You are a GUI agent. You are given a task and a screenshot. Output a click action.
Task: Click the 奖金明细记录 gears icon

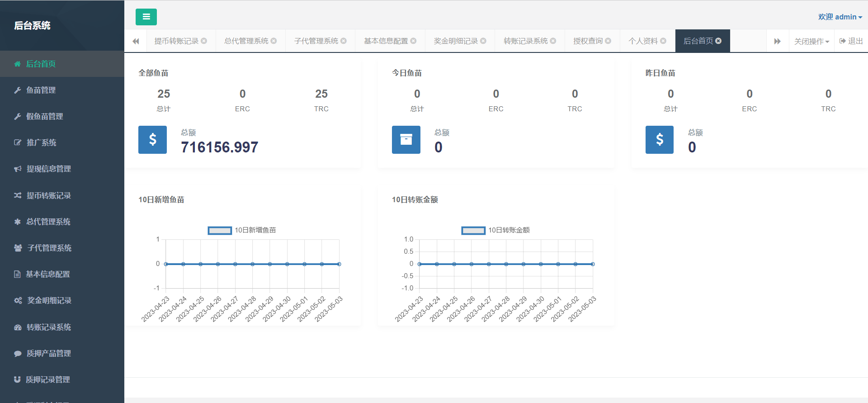click(x=18, y=300)
